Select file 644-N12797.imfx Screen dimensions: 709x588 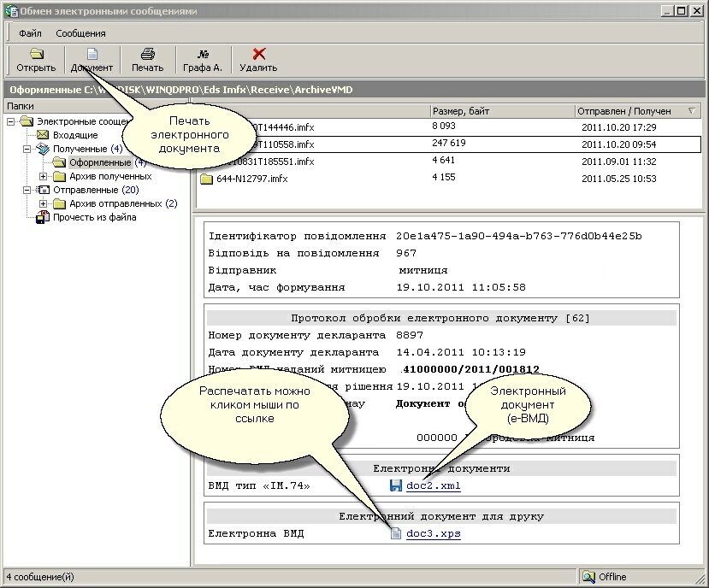pyautogui.click(x=251, y=179)
